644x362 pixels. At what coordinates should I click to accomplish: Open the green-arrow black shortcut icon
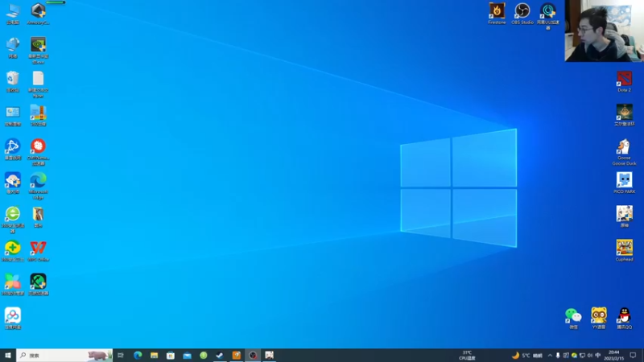pyautogui.click(x=38, y=285)
